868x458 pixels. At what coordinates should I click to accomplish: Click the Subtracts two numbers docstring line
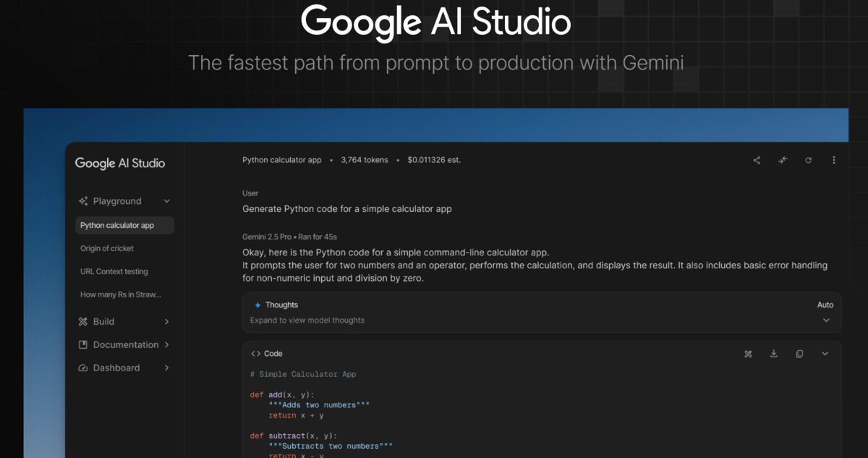click(x=331, y=446)
